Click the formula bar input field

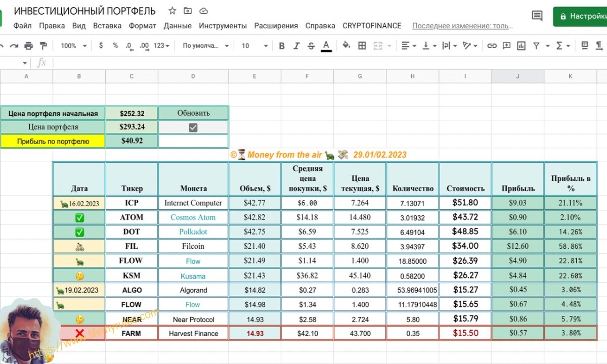[x=329, y=63]
